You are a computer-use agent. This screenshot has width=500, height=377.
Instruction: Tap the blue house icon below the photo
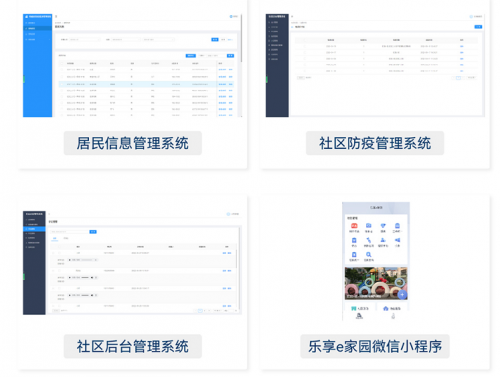(x=386, y=309)
